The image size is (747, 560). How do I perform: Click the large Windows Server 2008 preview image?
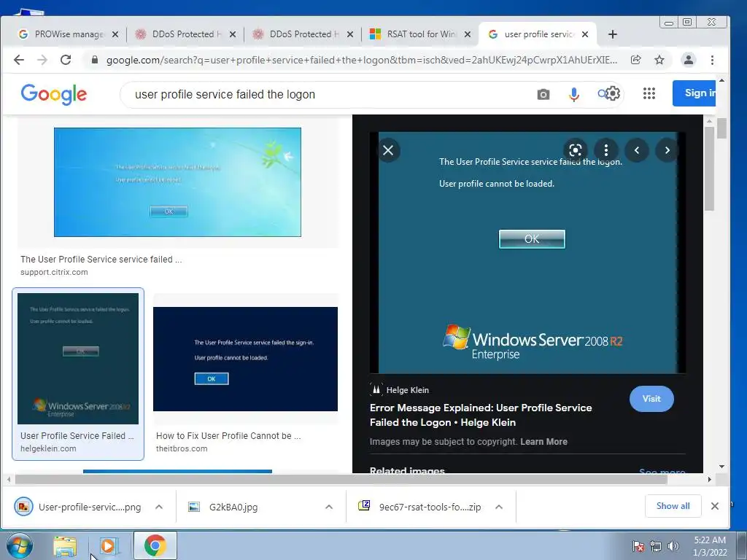(527, 253)
